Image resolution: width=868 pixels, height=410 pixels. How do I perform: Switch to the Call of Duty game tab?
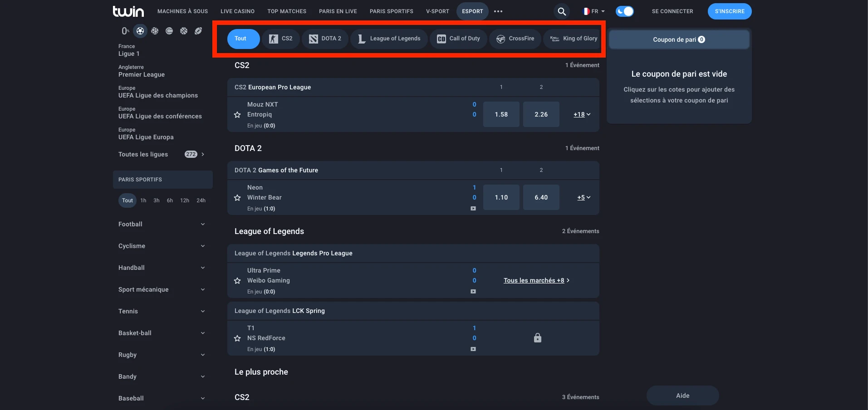click(459, 39)
